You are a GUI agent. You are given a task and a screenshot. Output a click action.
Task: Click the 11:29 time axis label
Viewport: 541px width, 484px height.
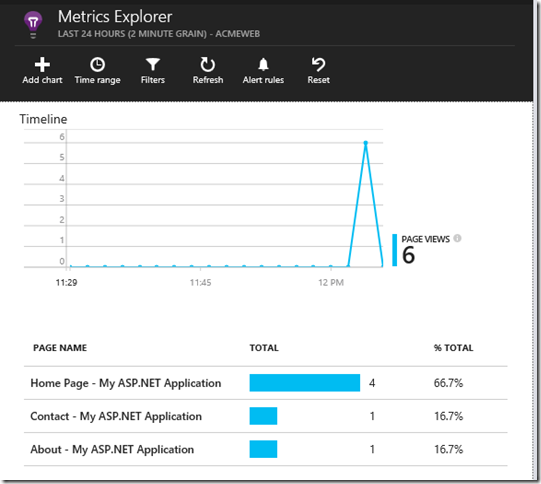tap(67, 283)
